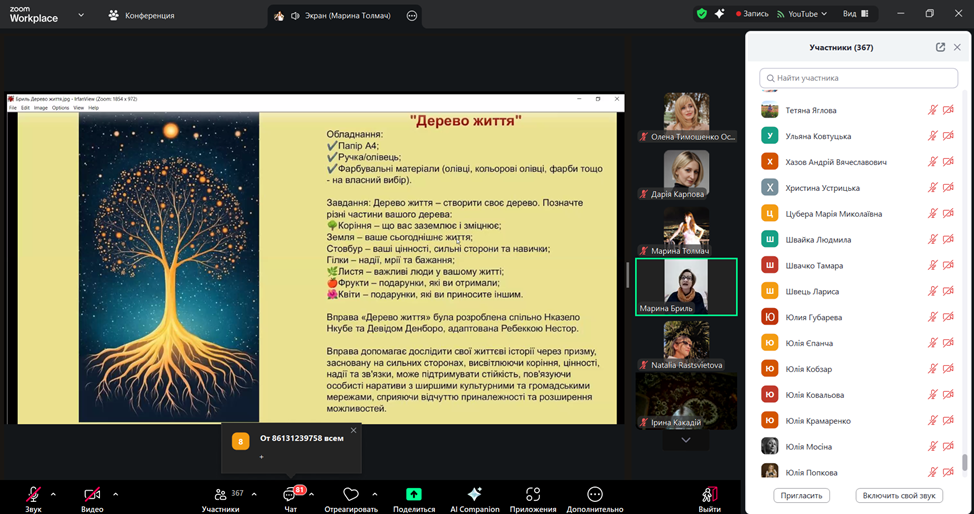Screen dimensions: 974x514
Task: Toggle the Участники participants list button
Action: pos(220,494)
